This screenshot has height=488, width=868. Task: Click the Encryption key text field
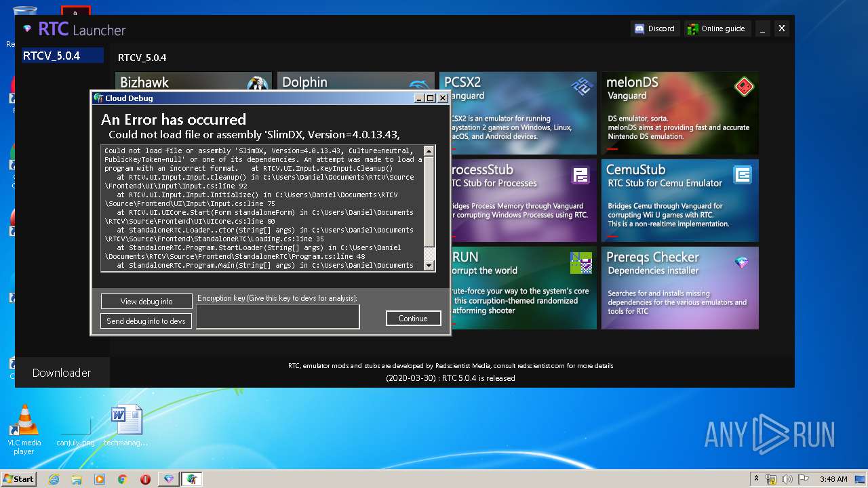(x=277, y=317)
